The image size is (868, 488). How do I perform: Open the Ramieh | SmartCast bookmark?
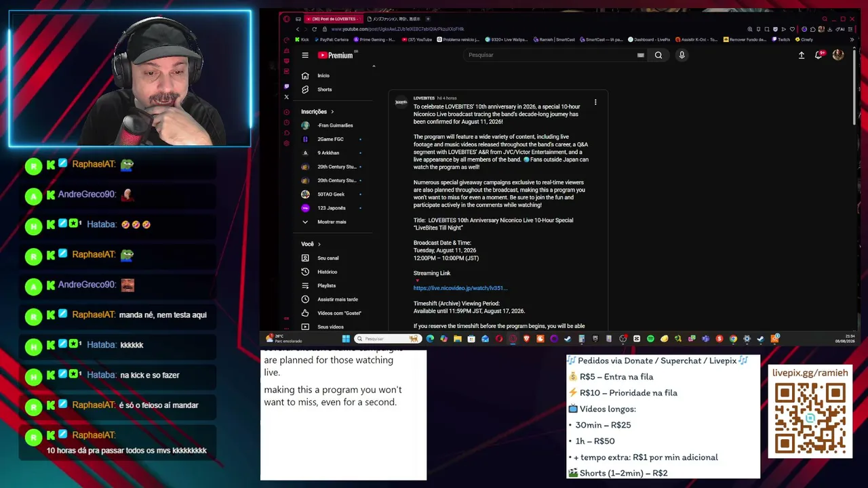pyautogui.click(x=555, y=39)
